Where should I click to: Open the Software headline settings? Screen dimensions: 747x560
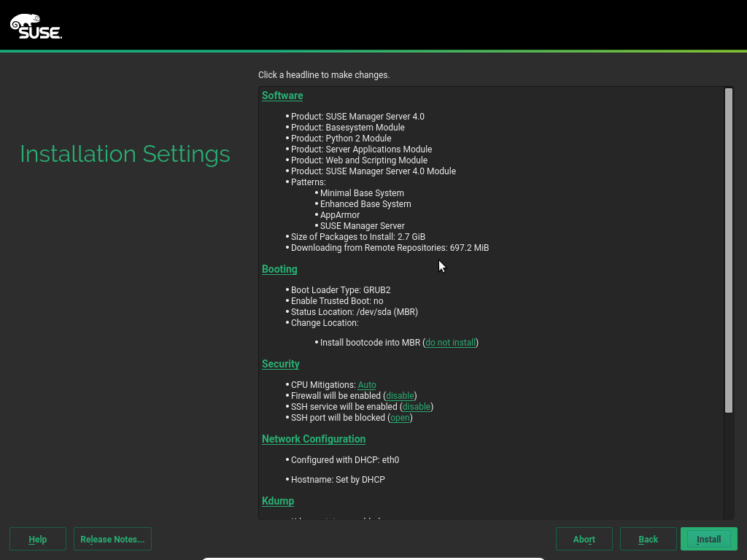click(x=282, y=96)
